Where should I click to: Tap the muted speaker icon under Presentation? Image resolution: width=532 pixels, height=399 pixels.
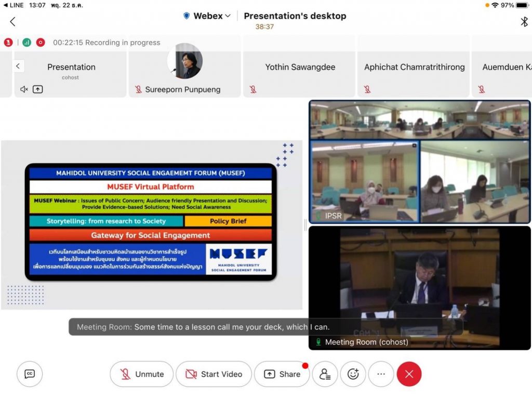point(24,89)
